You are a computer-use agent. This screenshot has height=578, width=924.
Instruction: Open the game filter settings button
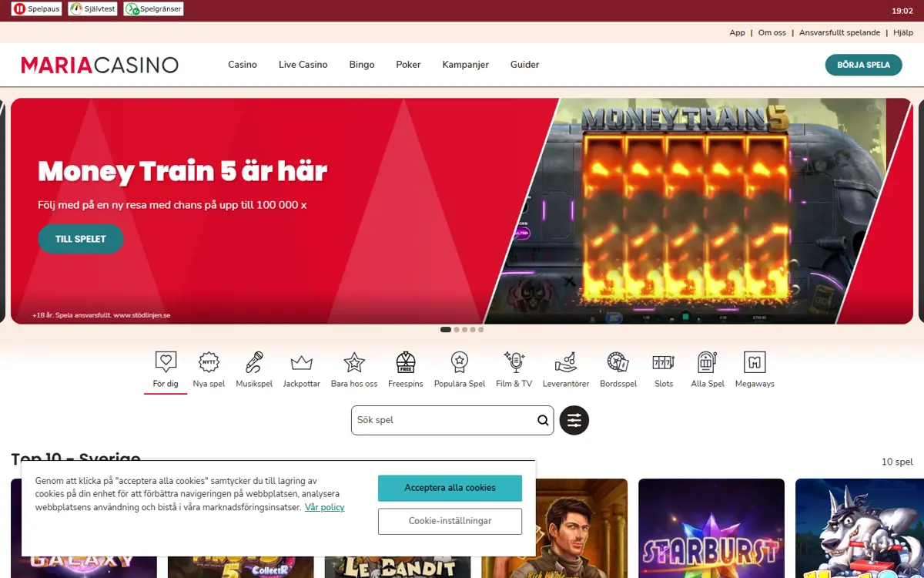[x=574, y=420]
